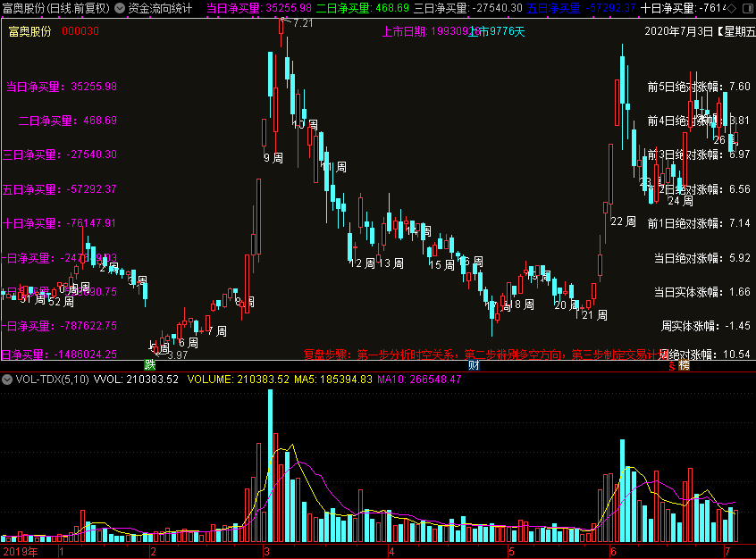Open the indicator dropdown beside 资金流向统计
756x559 pixels.
tap(120, 8)
